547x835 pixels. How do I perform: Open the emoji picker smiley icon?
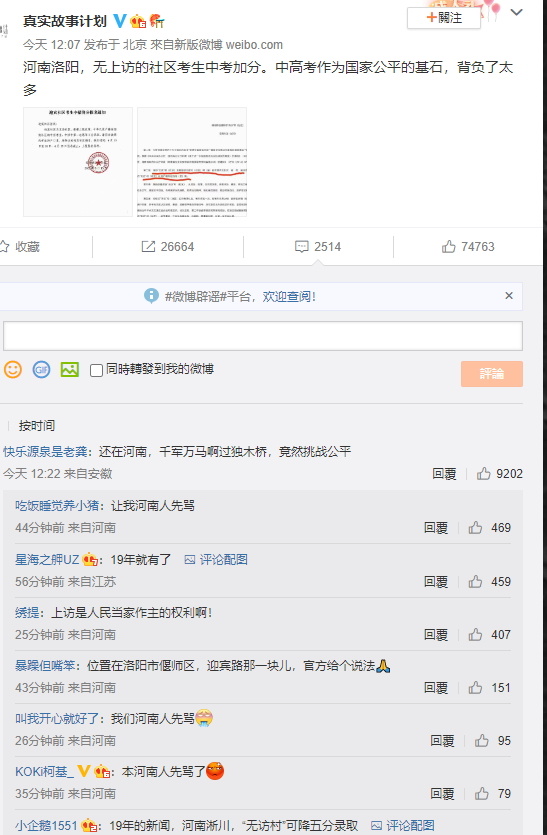pos(13,369)
